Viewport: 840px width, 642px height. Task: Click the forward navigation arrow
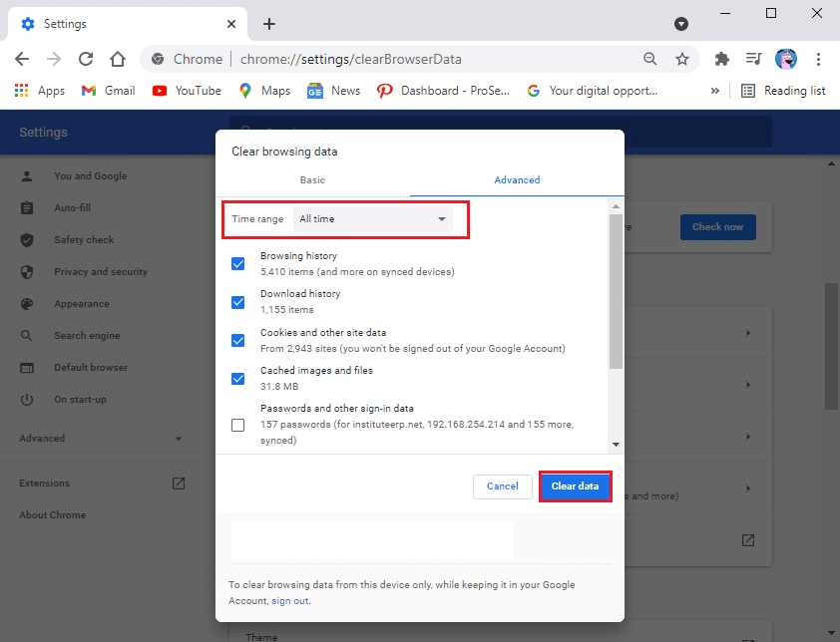pos(54,59)
